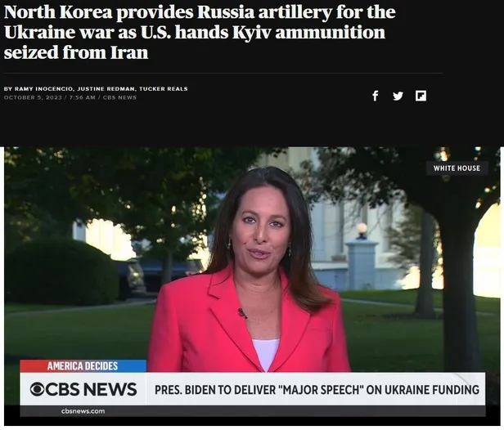Open author Ramy Inocencio's byline

coord(44,88)
